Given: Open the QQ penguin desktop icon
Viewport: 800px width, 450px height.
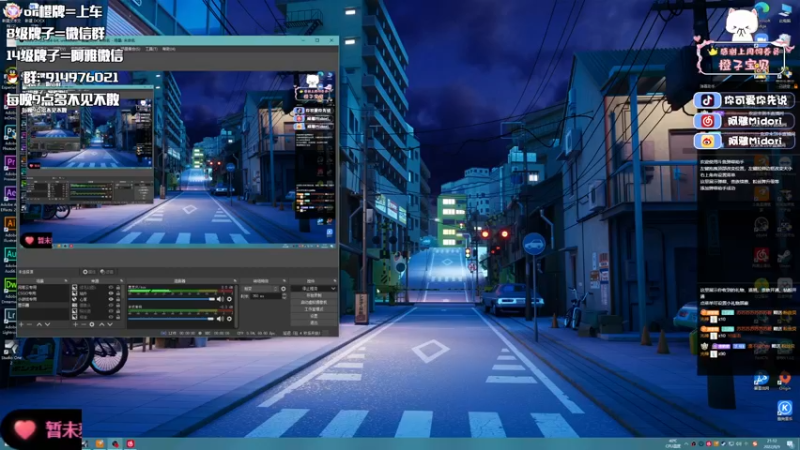Looking at the screenshot, I should (11, 77).
